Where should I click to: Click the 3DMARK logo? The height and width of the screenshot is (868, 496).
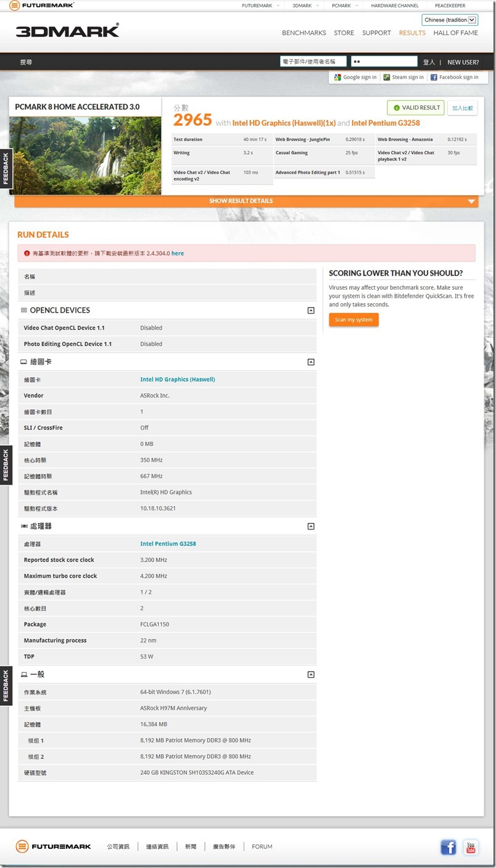pos(67,31)
